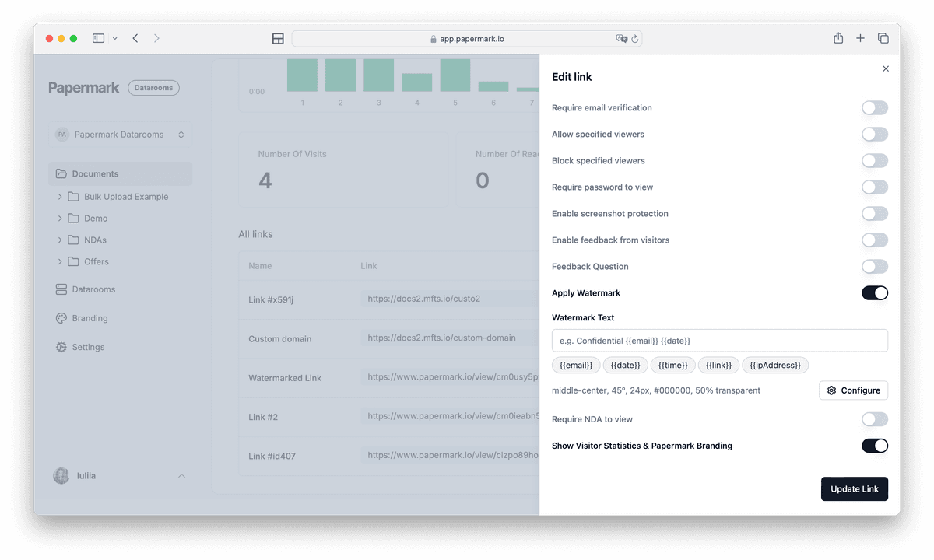This screenshot has height=560, width=934.
Task: Click the Watermark Text input field
Action: [x=719, y=341]
